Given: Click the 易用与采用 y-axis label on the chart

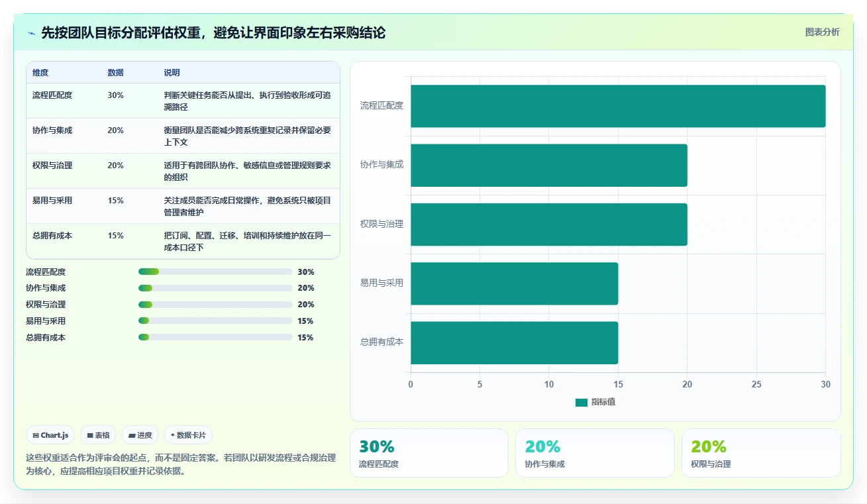Looking at the screenshot, I should [382, 283].
